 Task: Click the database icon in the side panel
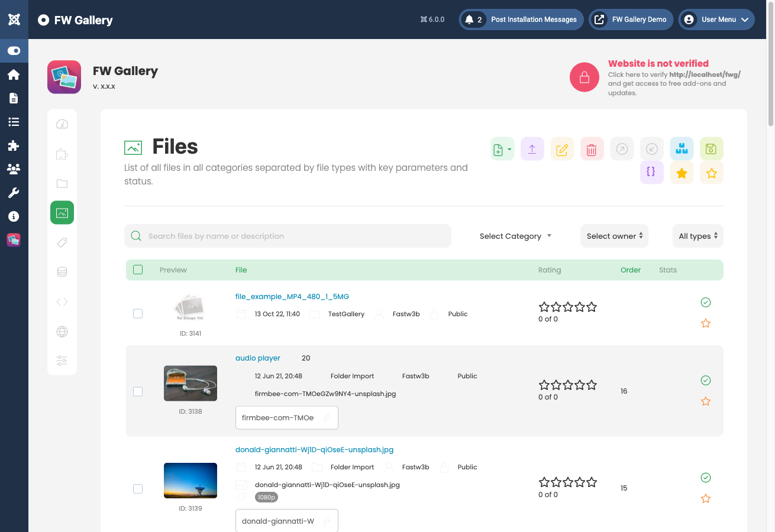62,271
